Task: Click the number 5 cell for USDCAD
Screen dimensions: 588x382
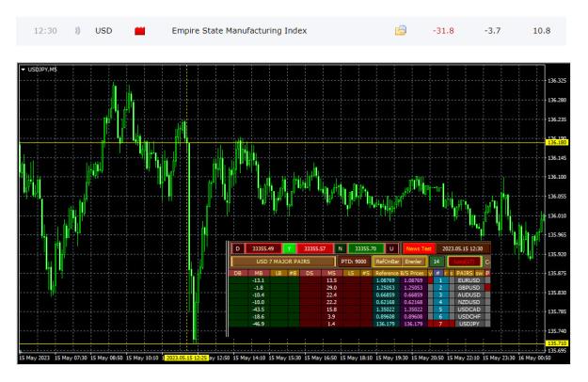Action: tap(440, 310)
